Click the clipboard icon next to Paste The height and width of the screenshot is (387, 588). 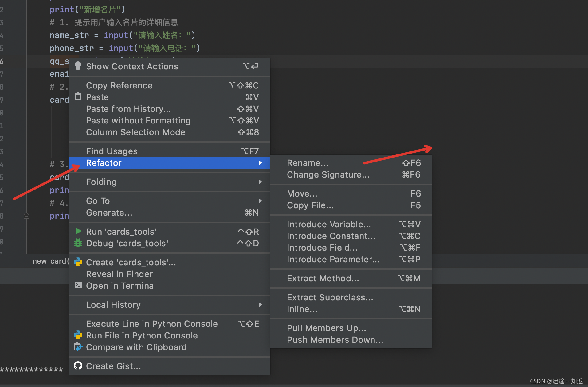(78, 97)
